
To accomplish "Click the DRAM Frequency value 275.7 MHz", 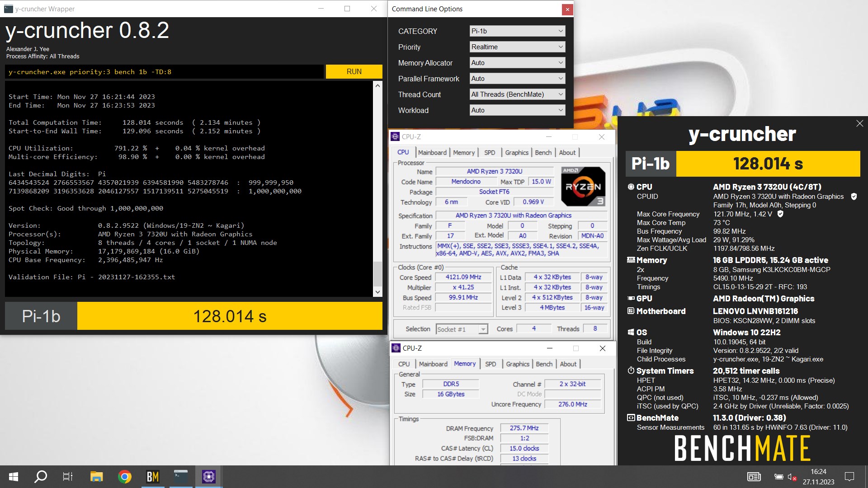I will pyautogui.click(x=524, y=428).
